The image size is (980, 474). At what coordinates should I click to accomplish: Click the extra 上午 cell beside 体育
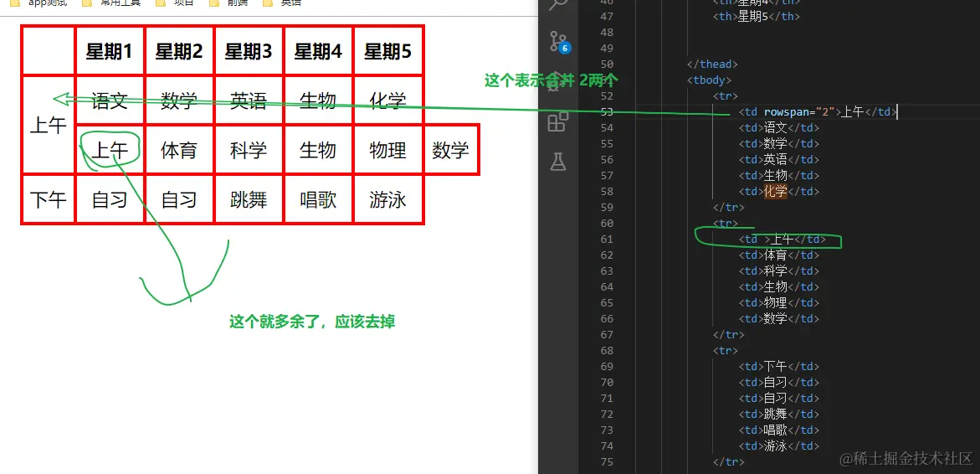[110, 149]
